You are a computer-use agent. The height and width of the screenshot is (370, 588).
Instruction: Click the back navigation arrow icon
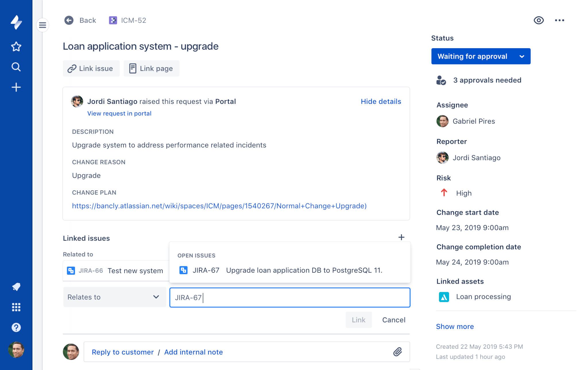tap(69, 20)
